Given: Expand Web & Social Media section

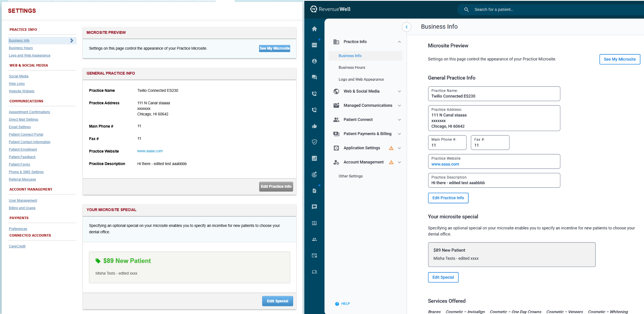Looking at the screenshot, I should (399, 91).
